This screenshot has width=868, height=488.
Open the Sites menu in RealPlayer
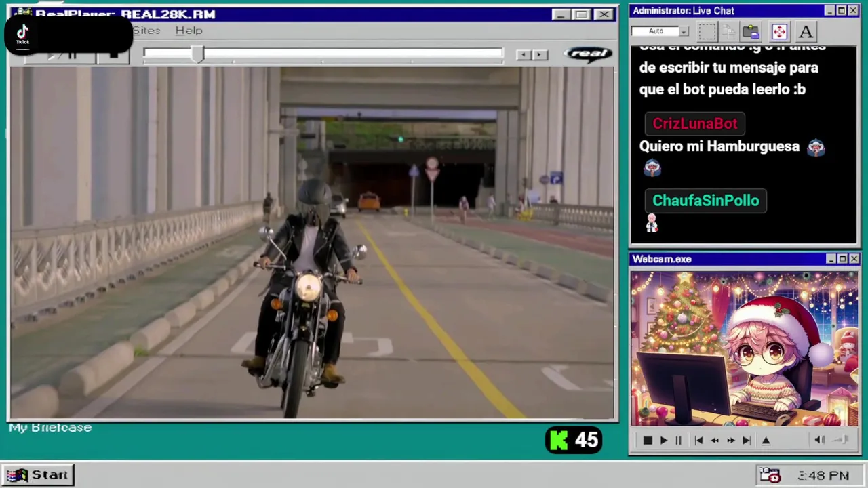pyautogui.click(x=146, y=30)
